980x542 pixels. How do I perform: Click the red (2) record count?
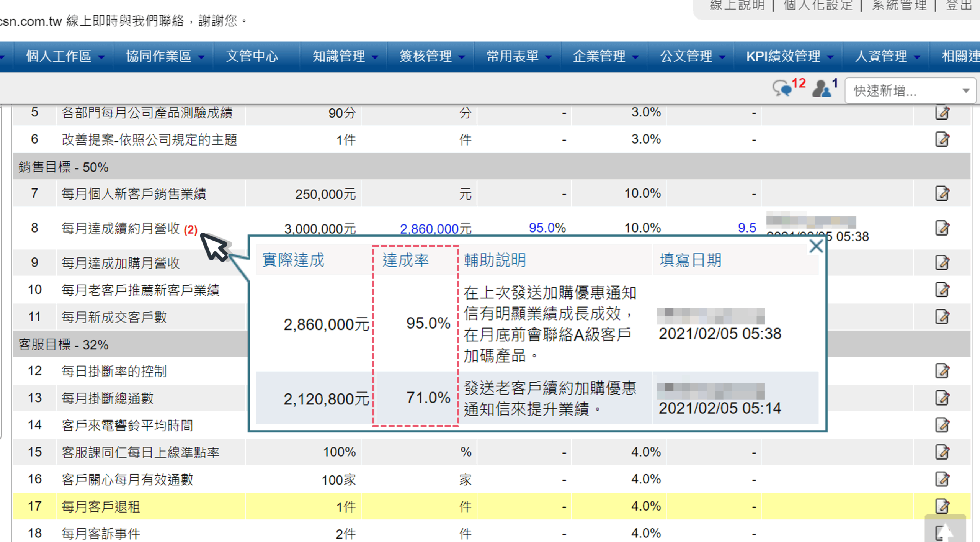(190, 230)
